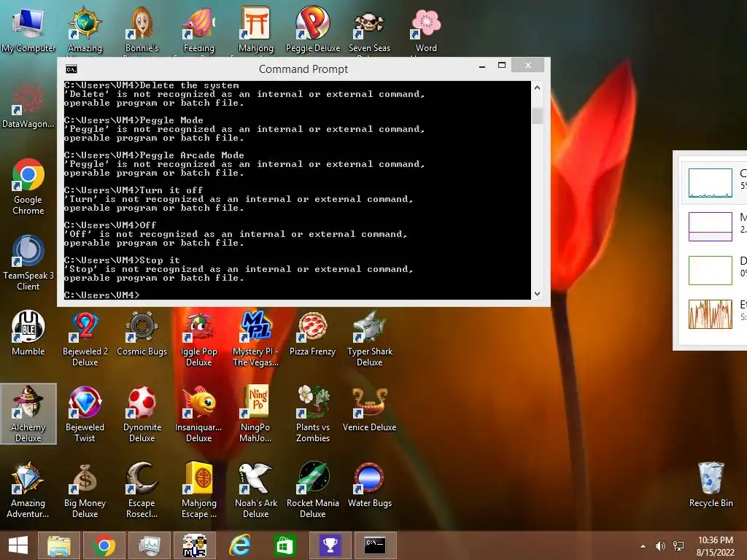The height and width of the screenshot is (560, 747).
Task: Click the Dynomite Deluxe icon
Action: 142,414
